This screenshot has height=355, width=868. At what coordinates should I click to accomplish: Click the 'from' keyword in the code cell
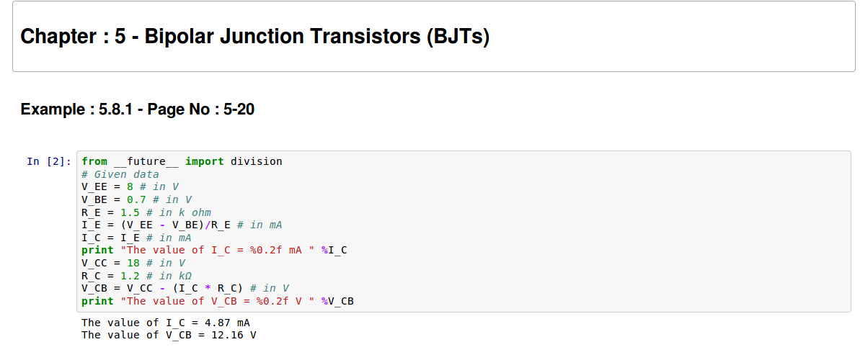(x=94, y=161)
